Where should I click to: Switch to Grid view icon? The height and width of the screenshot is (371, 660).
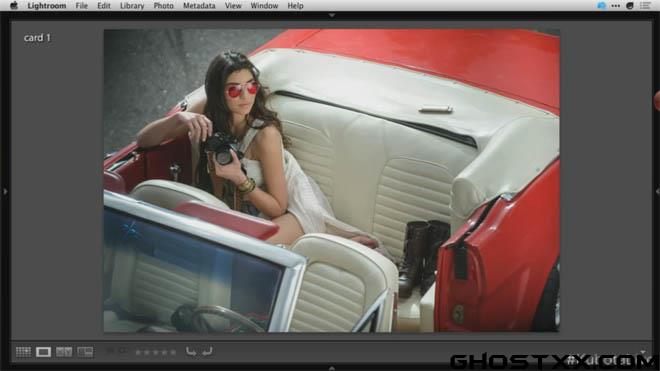[x=23, y=352]
